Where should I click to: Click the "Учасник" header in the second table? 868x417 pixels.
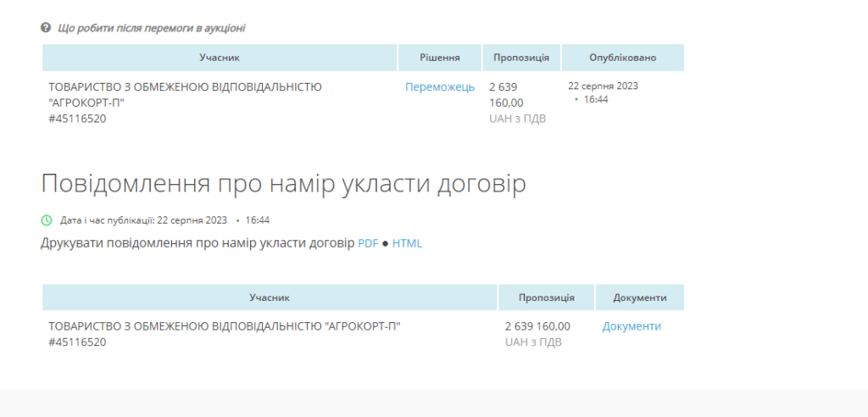(270, 297)
